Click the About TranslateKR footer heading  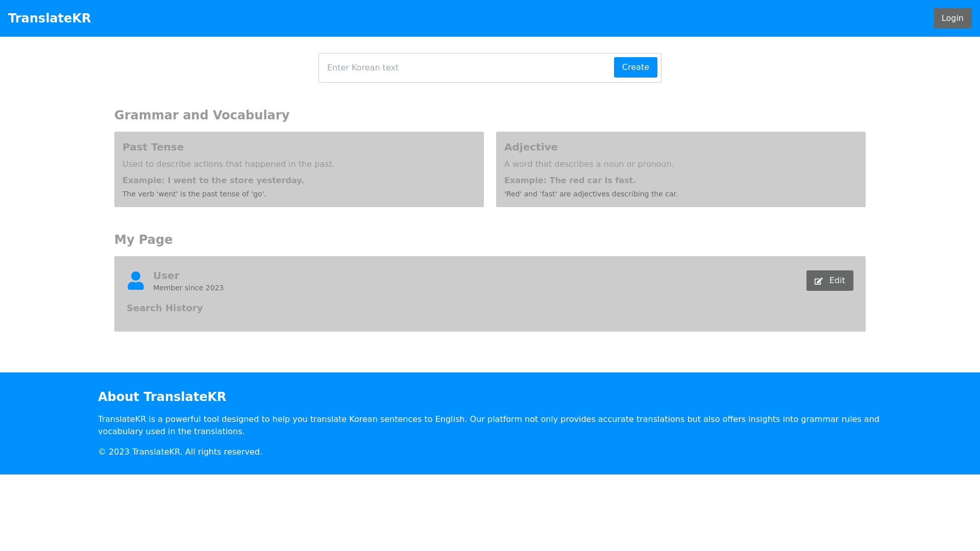pyautogui.click(x=162, y=397)
